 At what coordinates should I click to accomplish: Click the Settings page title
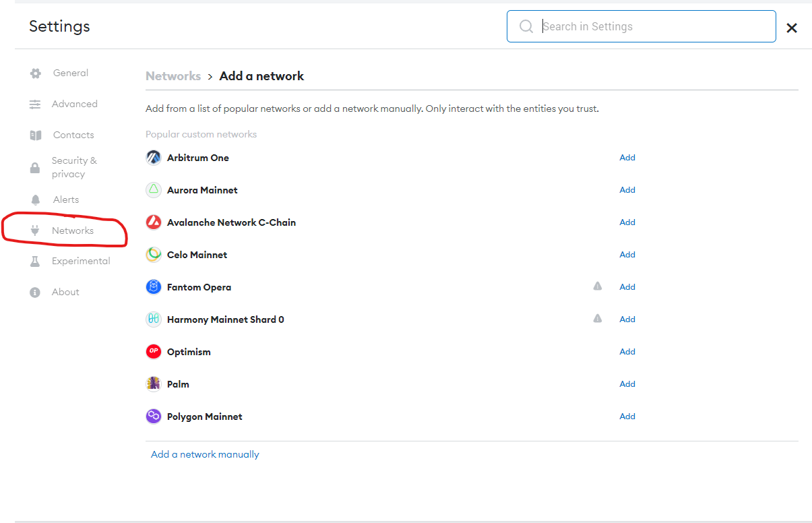pyautogui.click(x=59, y=26)
